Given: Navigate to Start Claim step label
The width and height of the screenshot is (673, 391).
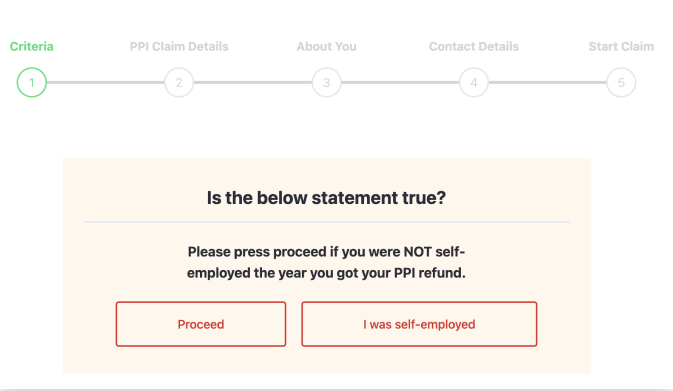Looking at the screenshot, I should coord(621,46).
